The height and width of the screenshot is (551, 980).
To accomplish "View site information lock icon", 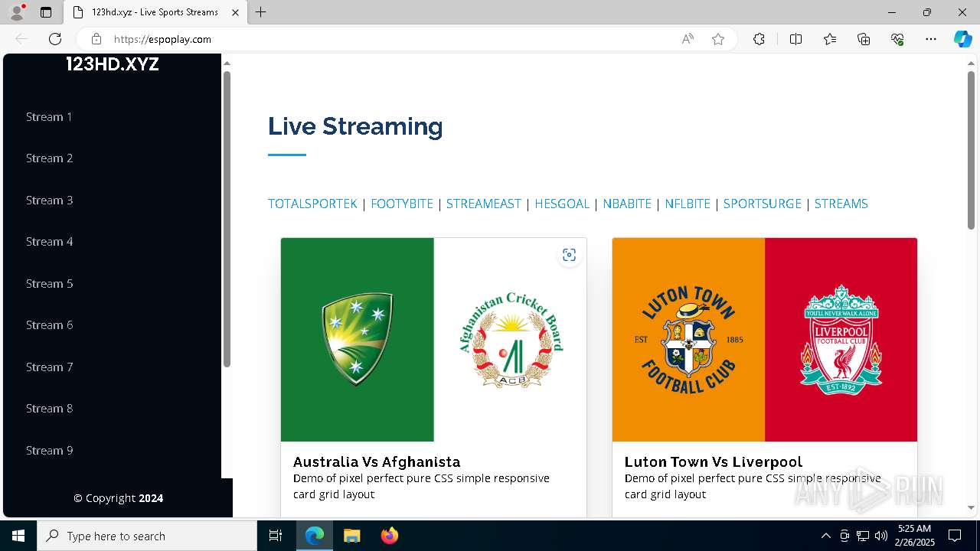I will pyautogui.click(x=96, y=39).
